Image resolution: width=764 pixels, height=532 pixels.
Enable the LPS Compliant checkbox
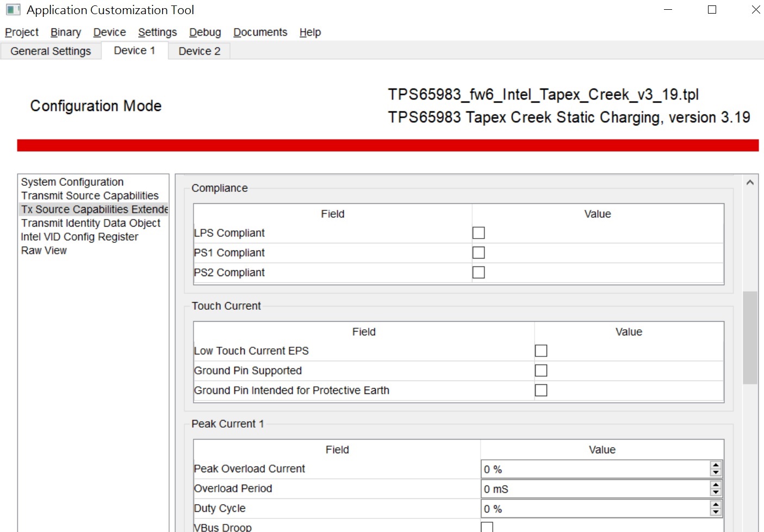coord(479,233)
